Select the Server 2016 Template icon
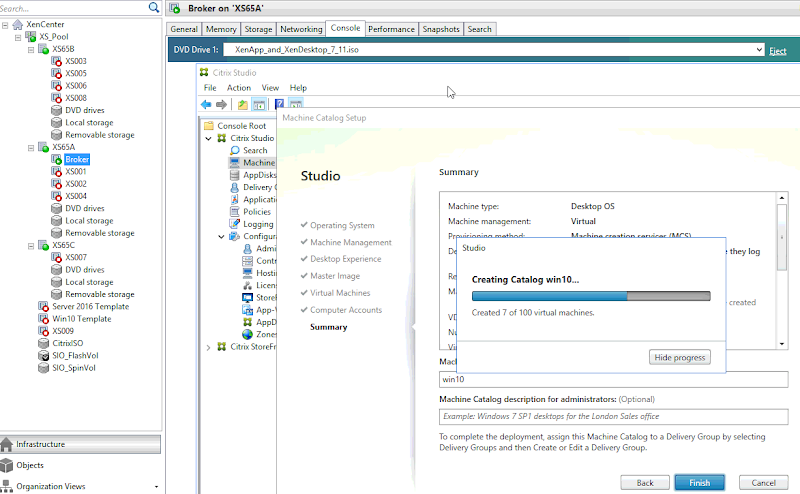 [44, 306]
